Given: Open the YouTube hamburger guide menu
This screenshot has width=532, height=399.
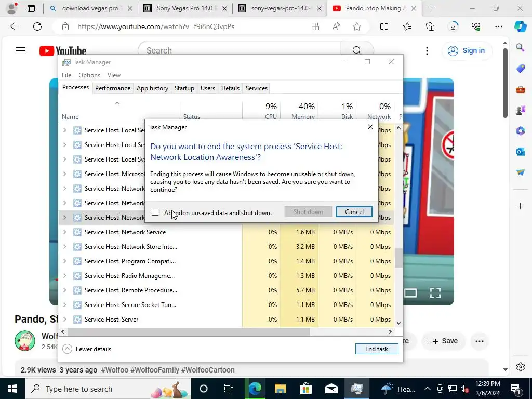Looking at the screenshot, I should 21,50.
